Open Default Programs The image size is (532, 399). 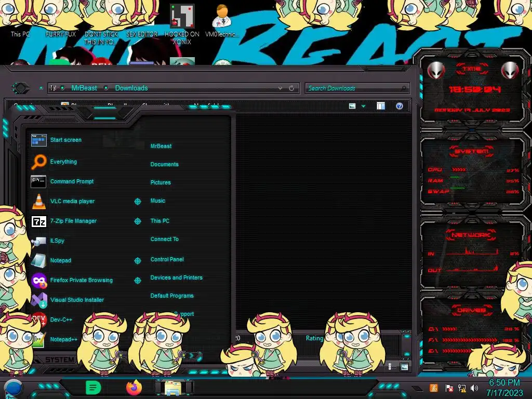click(172, 296)
